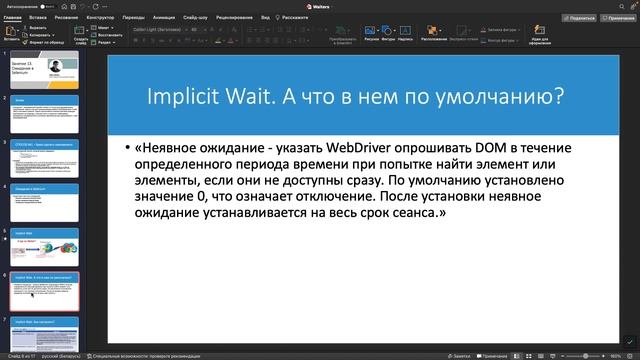
Task: Open the Раздел section dropdown
Action: point(103,42)
